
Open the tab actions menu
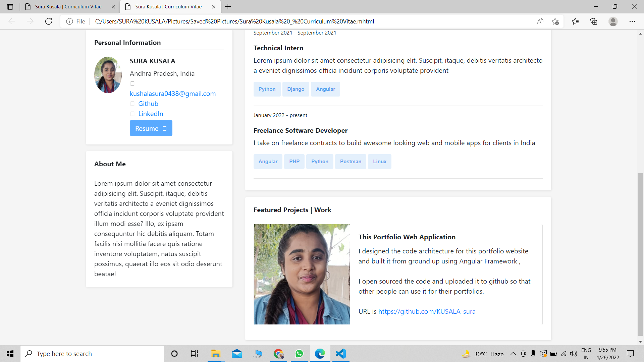[x=10, y=6]
